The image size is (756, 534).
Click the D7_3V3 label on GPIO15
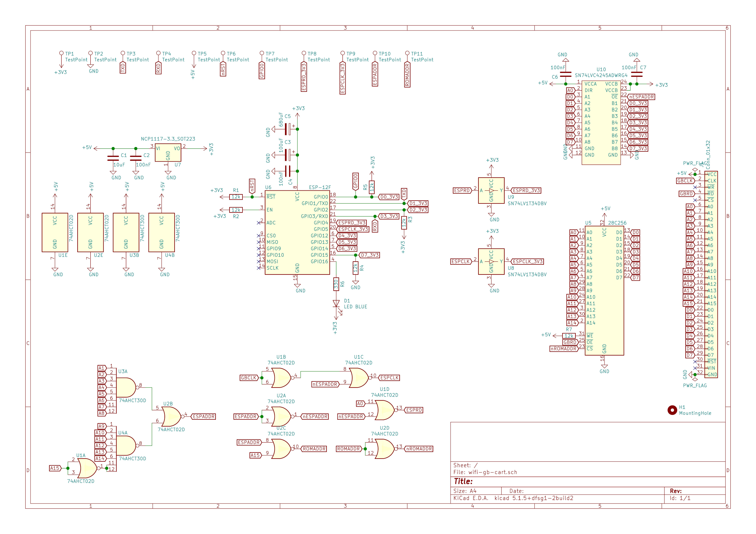(369, 255)
